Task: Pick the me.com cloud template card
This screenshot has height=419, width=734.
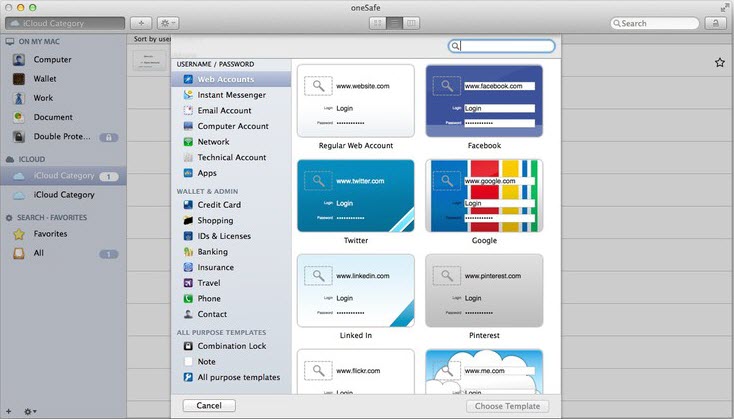Action: (484, 371)
